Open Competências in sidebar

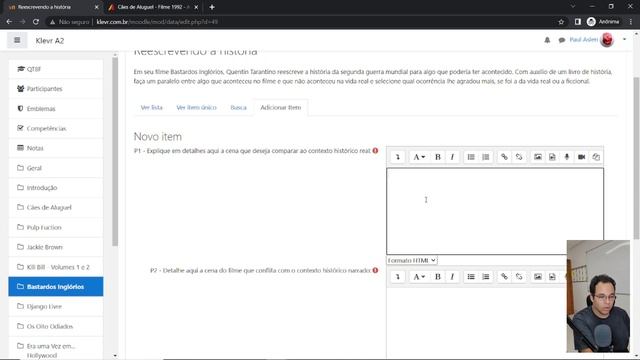(56, 128)
